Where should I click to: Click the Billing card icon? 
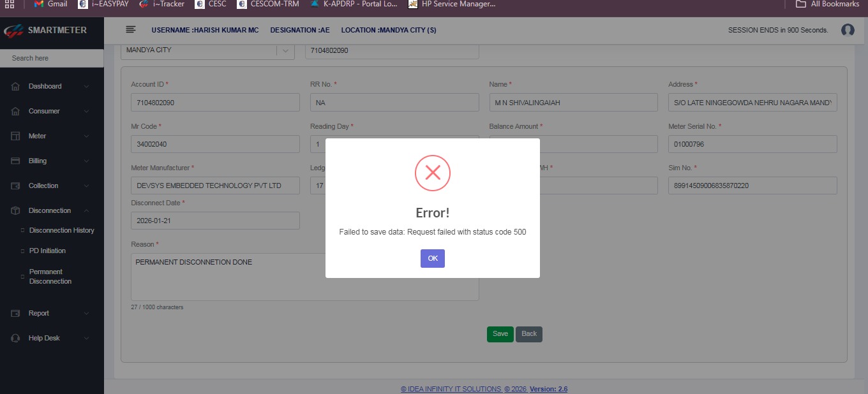coord(15,161)
